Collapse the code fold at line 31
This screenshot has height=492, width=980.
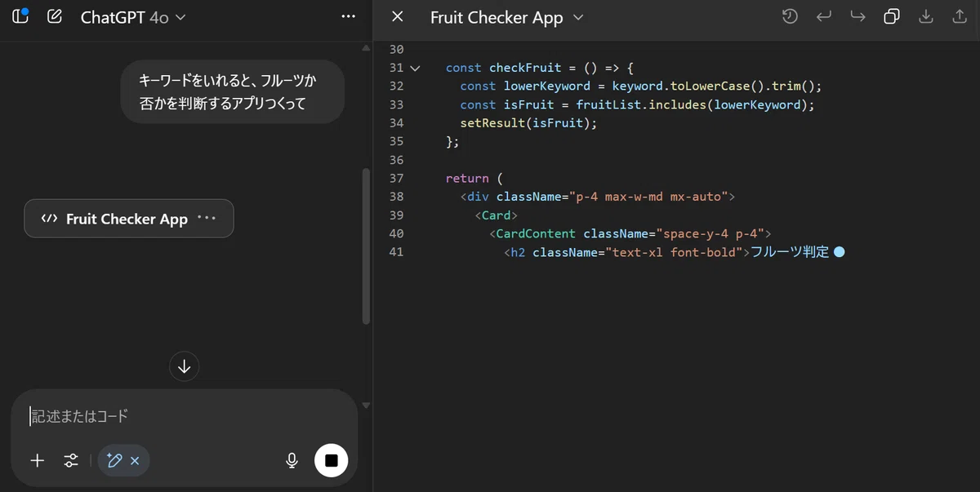(x=415, y=68)
